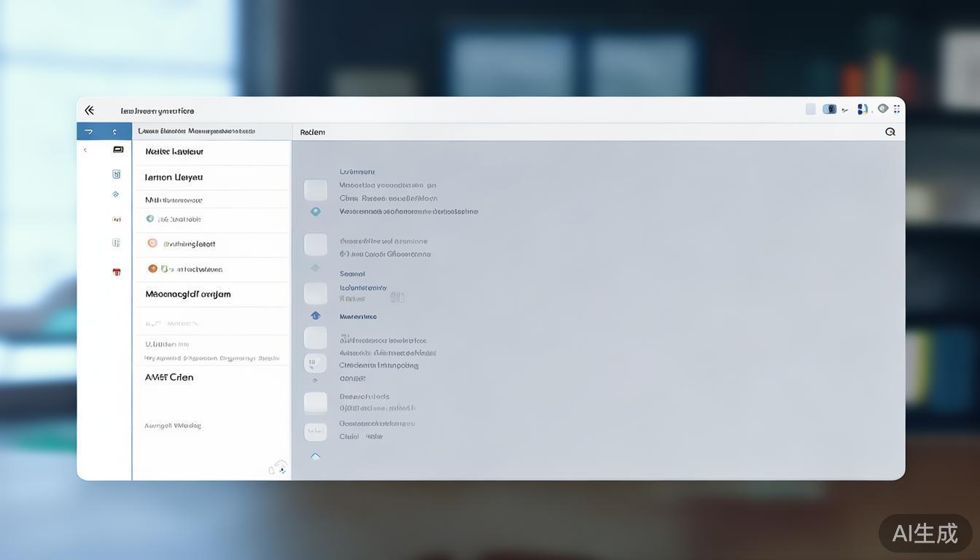Click the small left chevron in sidebar

pyautogui.click(x=85, y=150)
